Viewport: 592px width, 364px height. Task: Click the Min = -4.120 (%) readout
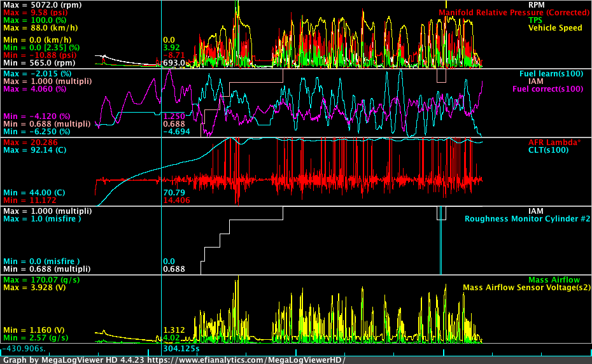point(37,116)
